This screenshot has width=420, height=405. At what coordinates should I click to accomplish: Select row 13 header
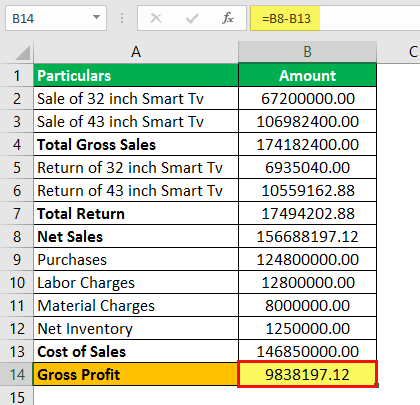click(17, 351)
